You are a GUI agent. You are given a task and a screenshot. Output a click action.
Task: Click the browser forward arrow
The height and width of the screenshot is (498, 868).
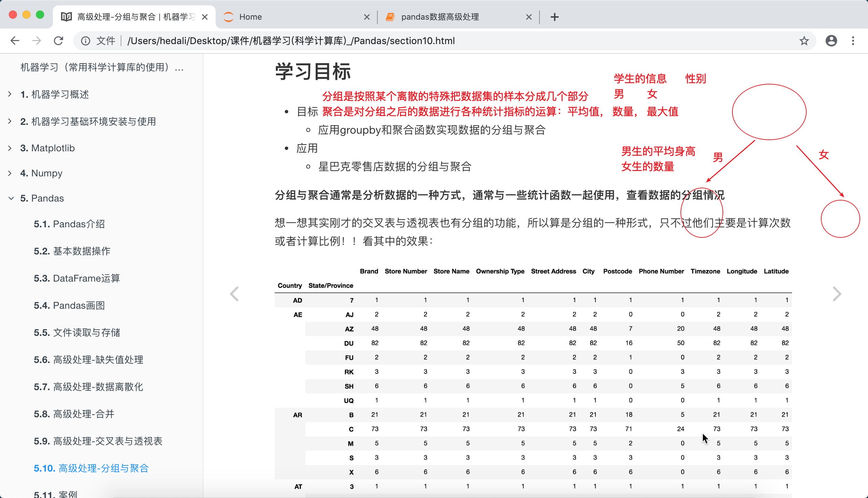[x=37, y=41]
